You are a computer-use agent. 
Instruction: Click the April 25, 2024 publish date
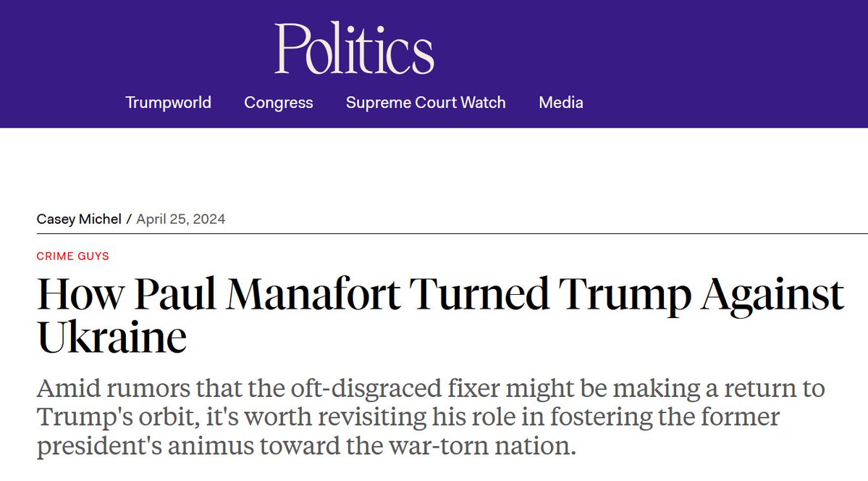click(181, 219)
